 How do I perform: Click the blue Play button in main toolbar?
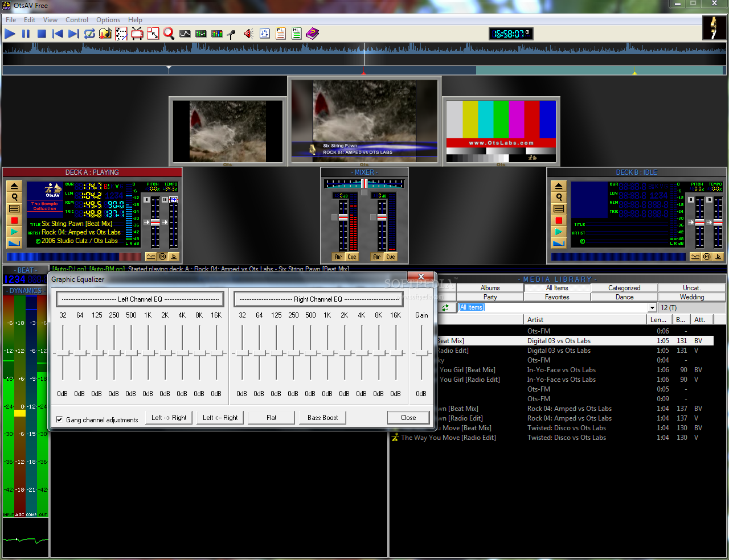10,34
